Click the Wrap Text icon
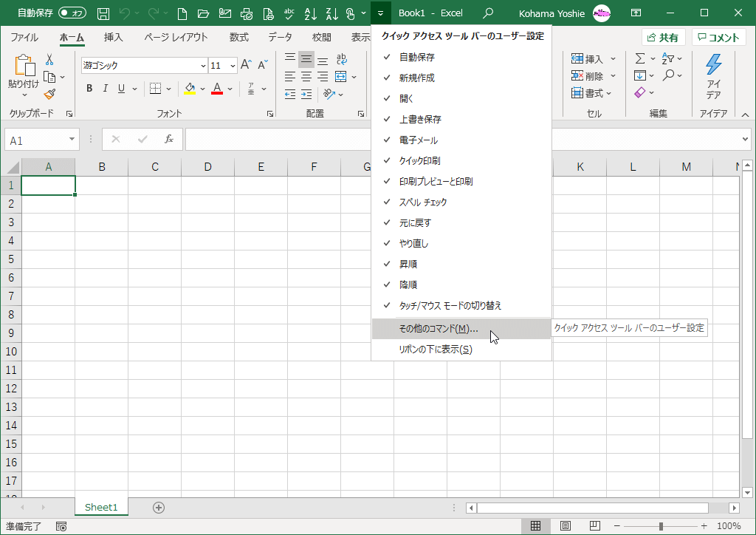 (341, 59)
